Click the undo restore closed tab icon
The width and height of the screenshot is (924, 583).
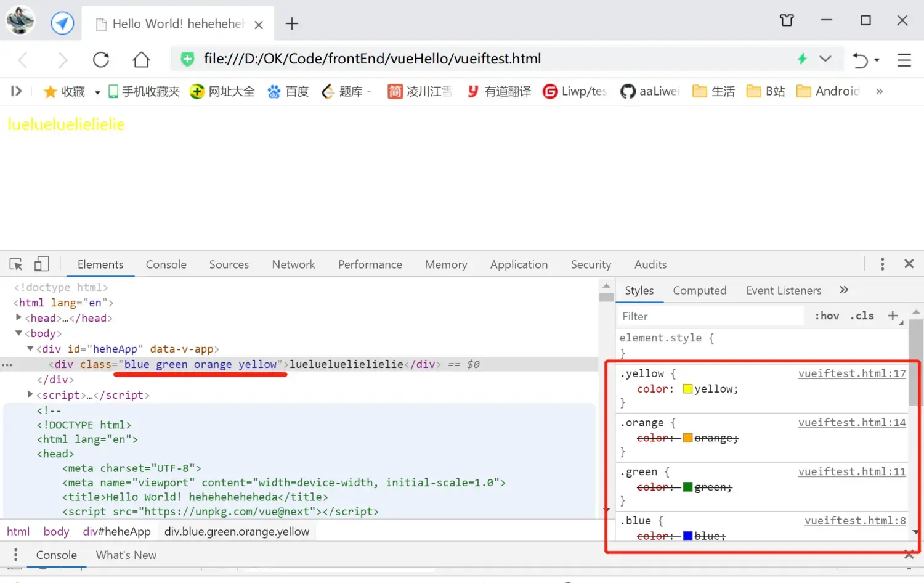pyautogui.click(x=860, y=60)
